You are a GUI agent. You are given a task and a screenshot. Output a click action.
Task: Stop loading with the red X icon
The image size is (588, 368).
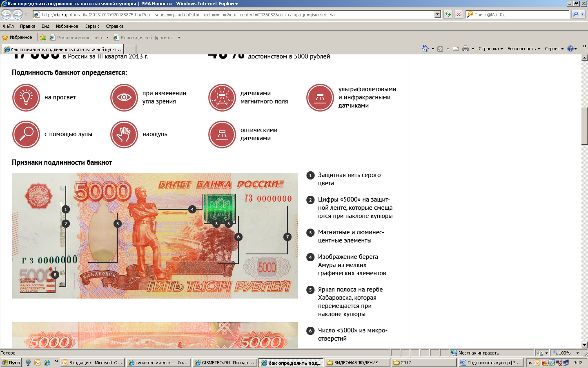point(459,14)
